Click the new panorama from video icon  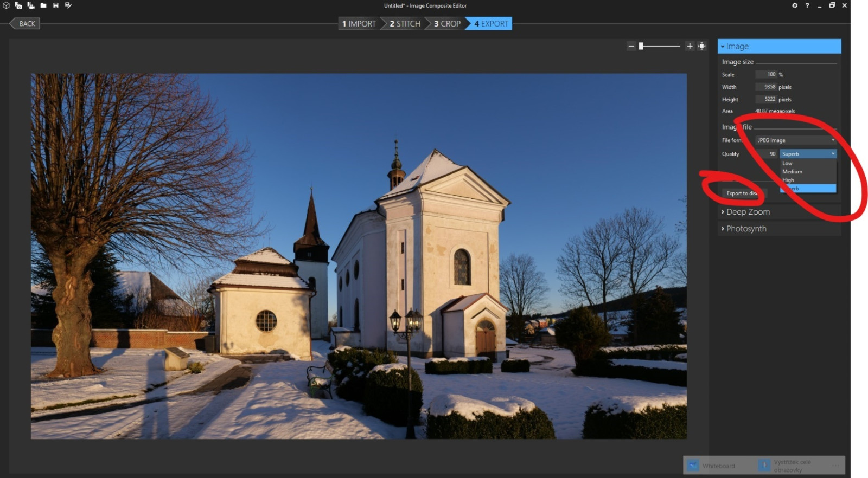[x=31, y=5]
